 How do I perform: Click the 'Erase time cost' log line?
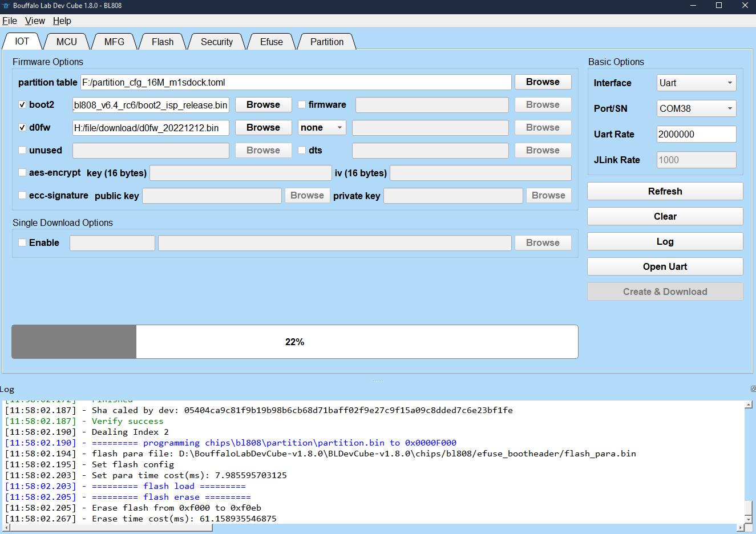click(x=141, y=519)
